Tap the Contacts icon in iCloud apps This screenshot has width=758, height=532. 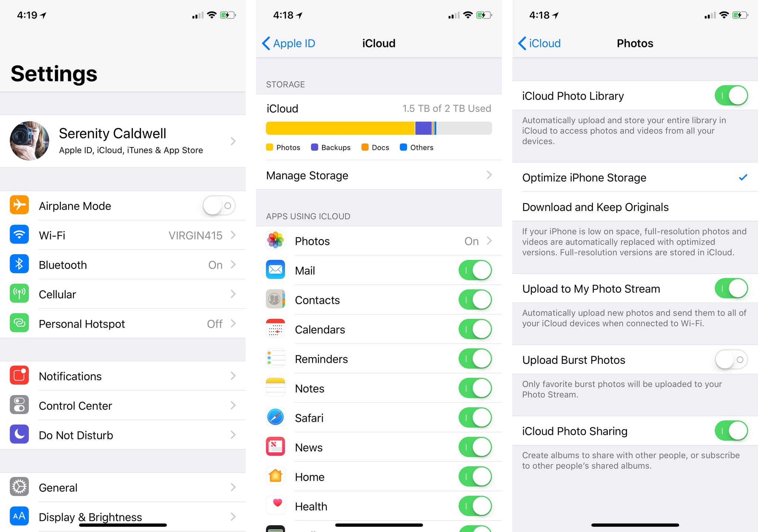[x=275, y=299]
